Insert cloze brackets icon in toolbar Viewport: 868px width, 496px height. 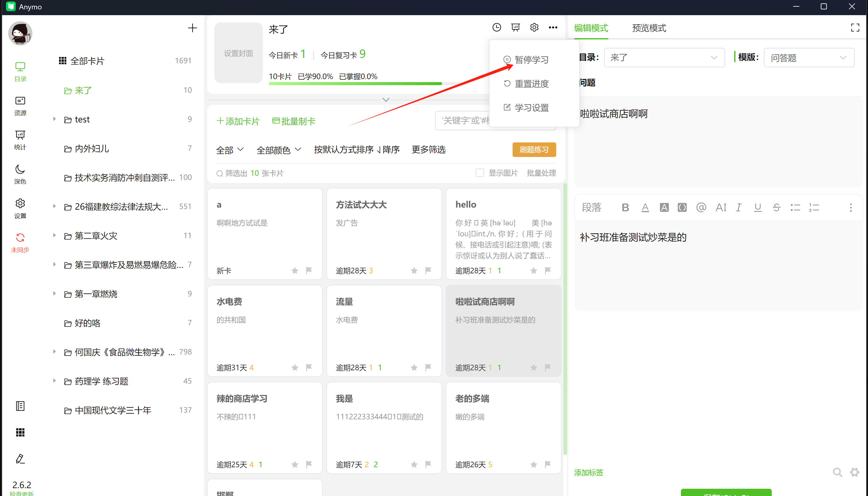pos(682,208)
